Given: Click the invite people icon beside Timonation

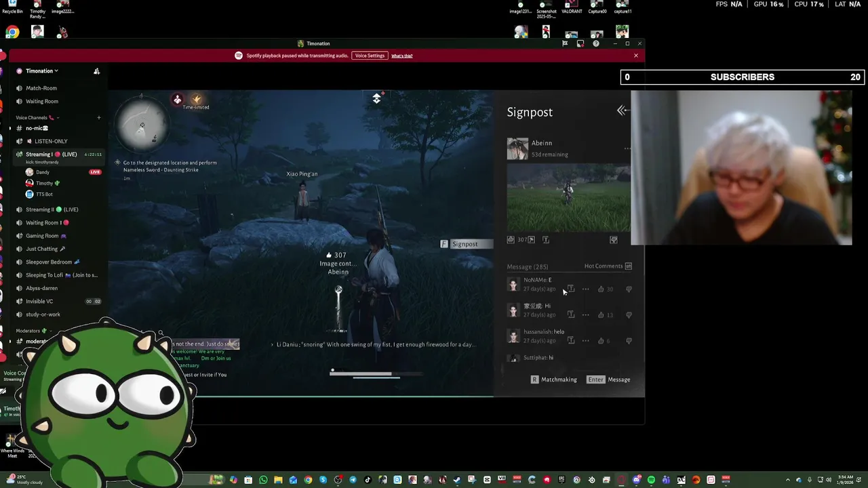Looking at the screenshot, I should point(96,71).
